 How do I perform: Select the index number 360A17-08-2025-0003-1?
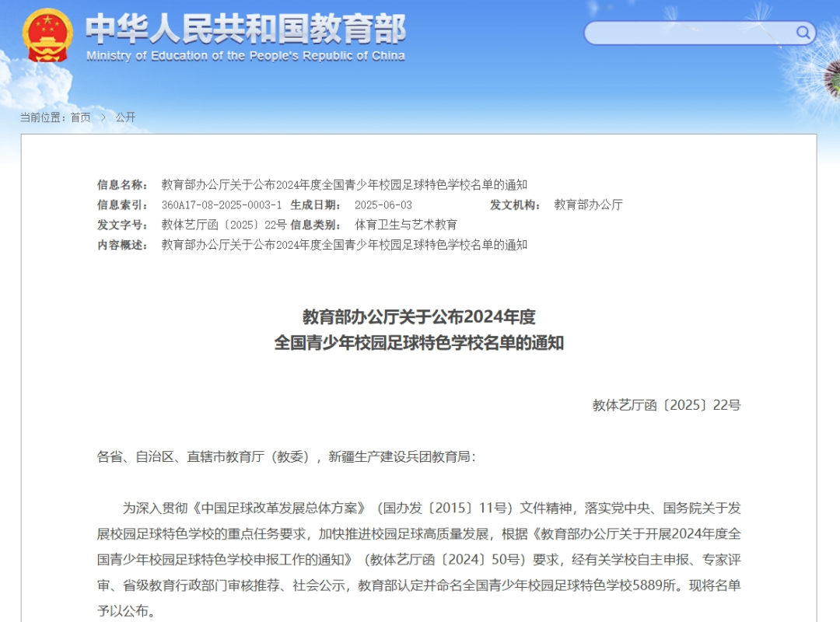(x=222, y=205)
